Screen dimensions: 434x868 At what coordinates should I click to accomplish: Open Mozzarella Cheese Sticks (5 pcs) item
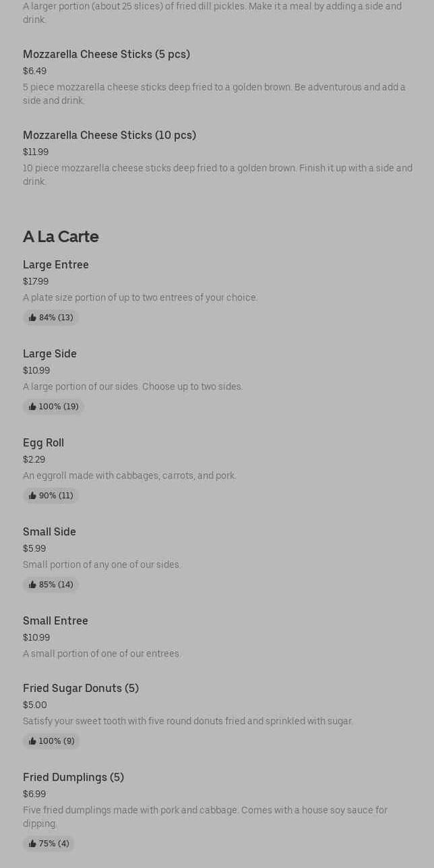[106, 55]
